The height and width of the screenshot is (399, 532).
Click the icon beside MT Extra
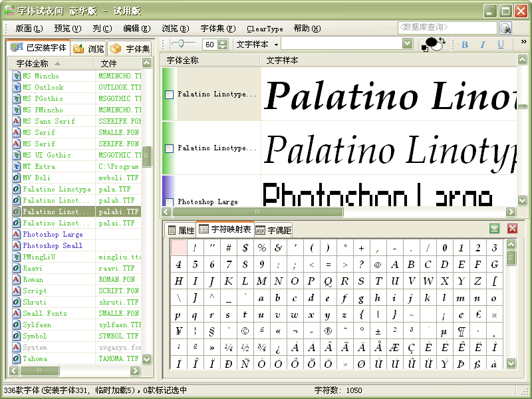point(16,166)
